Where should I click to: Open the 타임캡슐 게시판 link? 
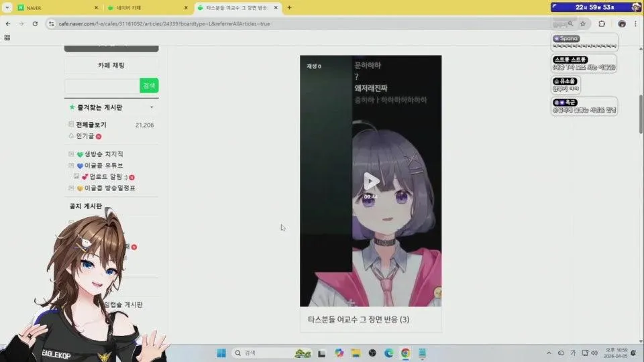pos(123,304)
